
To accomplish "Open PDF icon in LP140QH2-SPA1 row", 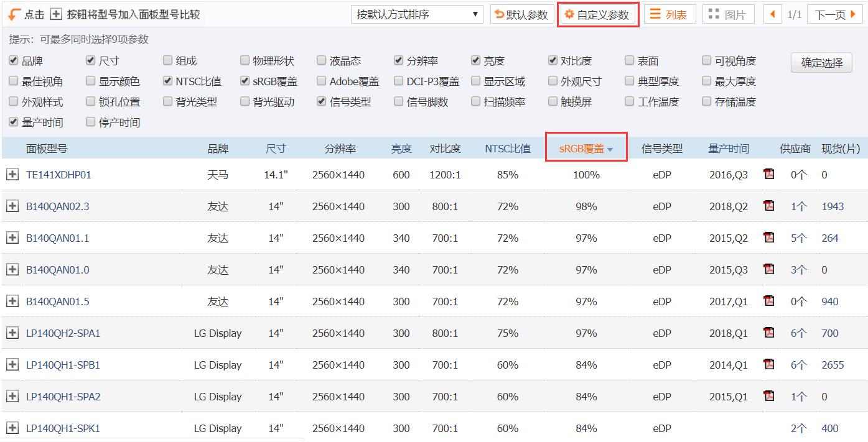I will point(769,333).
